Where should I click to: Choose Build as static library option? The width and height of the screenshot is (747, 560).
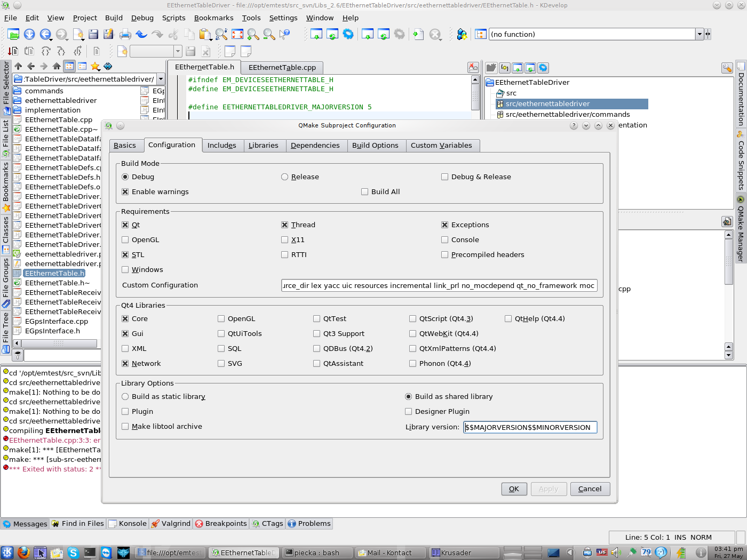click(125, 397)
